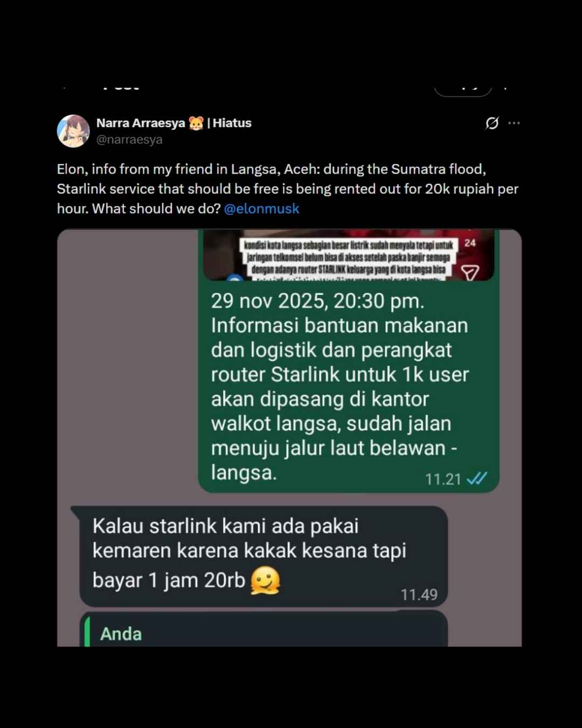Open the Langsa video thumbnail in the chat
This screenshot has height=728, width=582.
(349, 255)
